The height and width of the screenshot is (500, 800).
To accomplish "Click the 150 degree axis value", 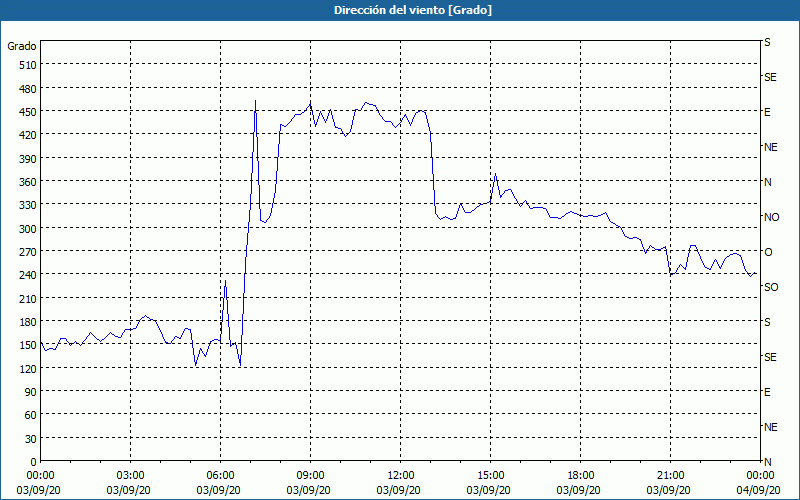I will [28, 345].
